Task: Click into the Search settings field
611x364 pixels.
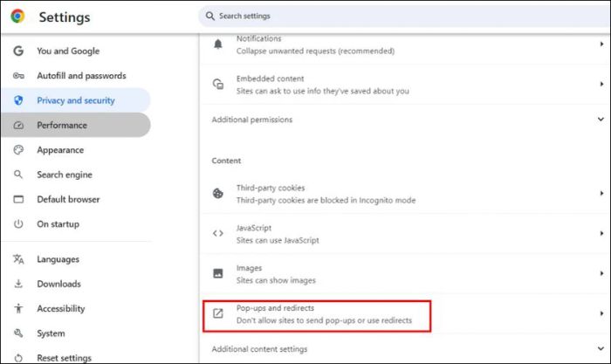Action: tap(404, 16)
